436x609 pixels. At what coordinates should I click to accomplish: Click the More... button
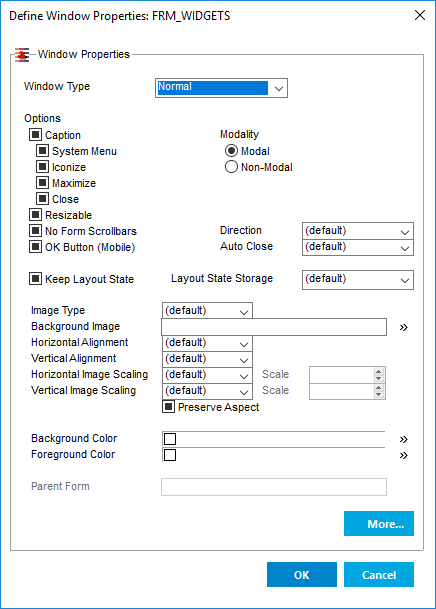tap(379, 524)
